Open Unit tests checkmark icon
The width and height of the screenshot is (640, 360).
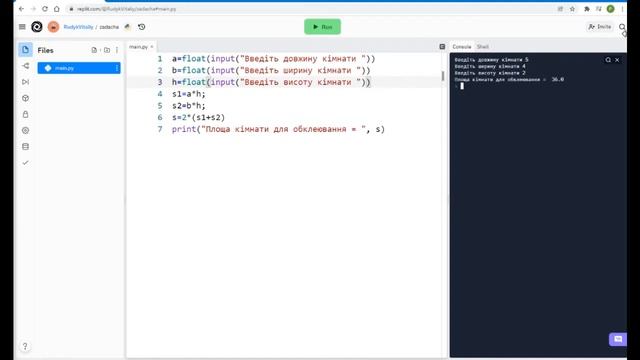[x=25, y=163]
